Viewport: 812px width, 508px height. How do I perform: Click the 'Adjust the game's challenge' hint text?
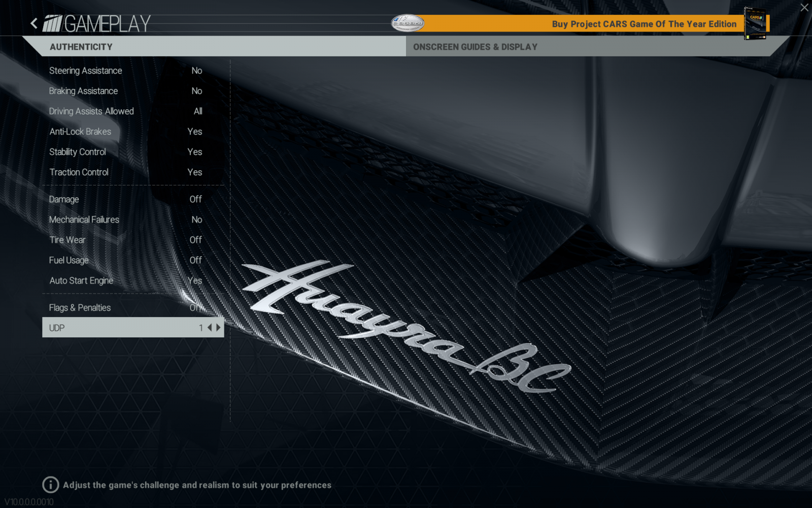click(x=197, y=485)
